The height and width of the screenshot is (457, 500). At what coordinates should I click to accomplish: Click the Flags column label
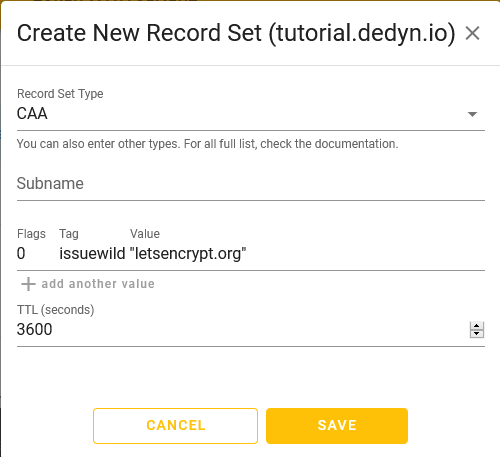pyautogui.click(x=31, y=234)
